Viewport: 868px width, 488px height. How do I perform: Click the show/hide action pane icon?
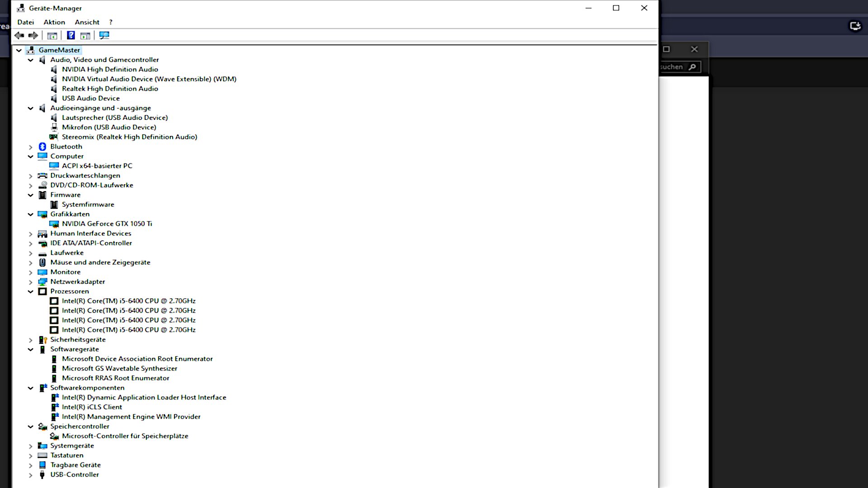[85, 35]
